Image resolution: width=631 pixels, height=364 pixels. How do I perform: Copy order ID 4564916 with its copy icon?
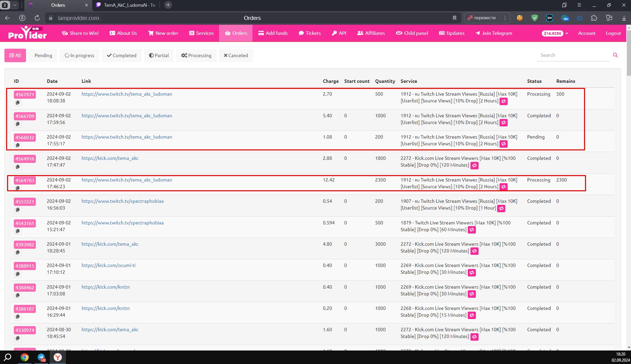coord(18,167)
